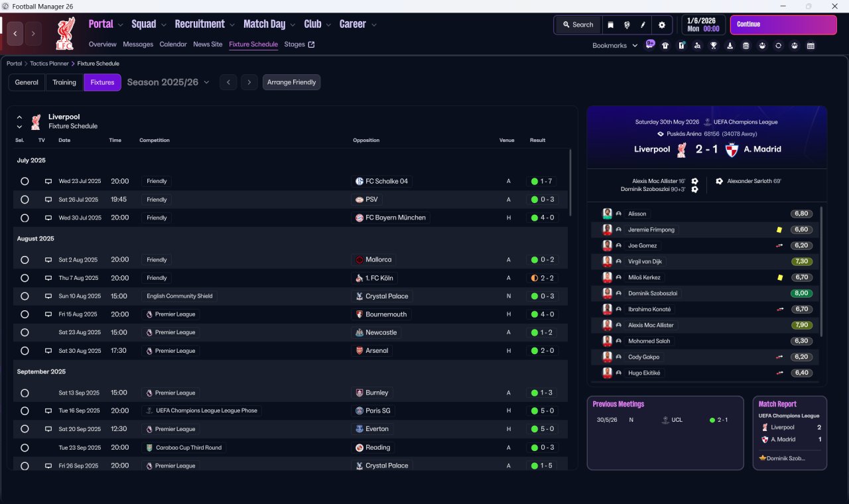The height and width of the screenshot is (504, 849).
Task: Open the Bookmarks dropdown
Action: click(615, 46)
